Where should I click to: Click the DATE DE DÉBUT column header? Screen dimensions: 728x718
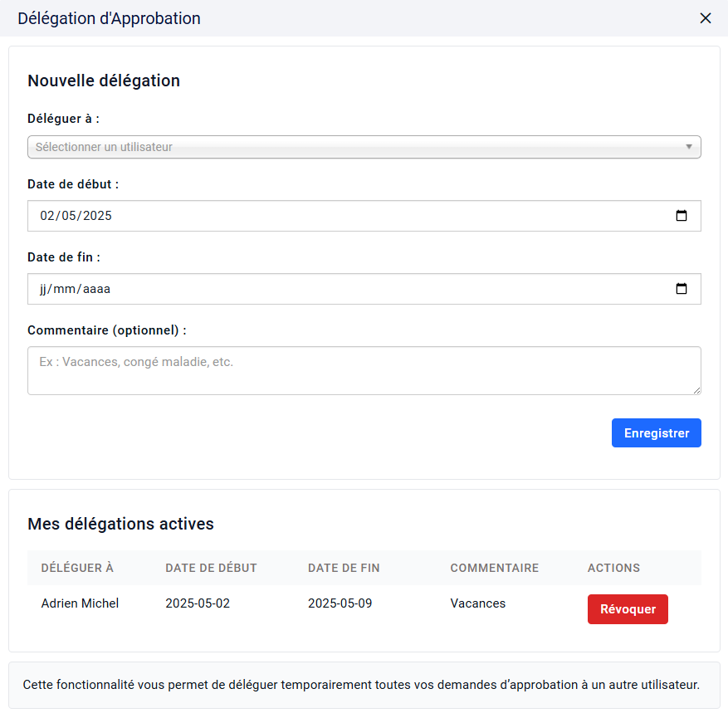pos(211,568)
